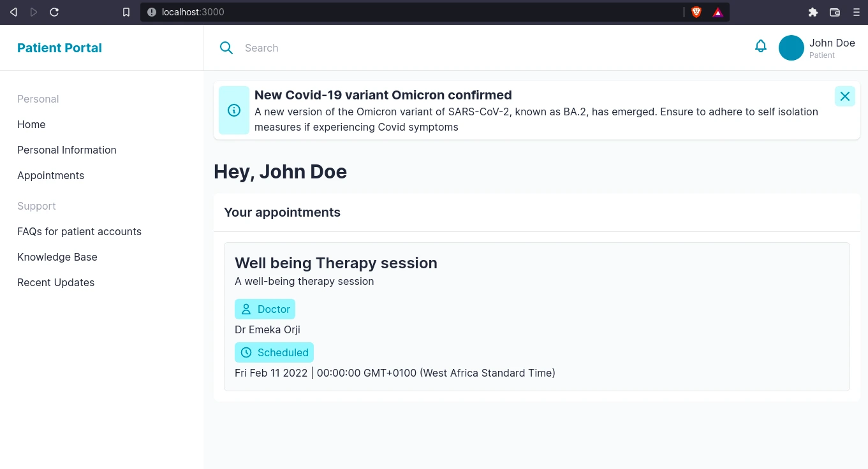Click the Patient Portal logo text
The width and height of the screenshot is (868, 469).
(x=59, y=48)
